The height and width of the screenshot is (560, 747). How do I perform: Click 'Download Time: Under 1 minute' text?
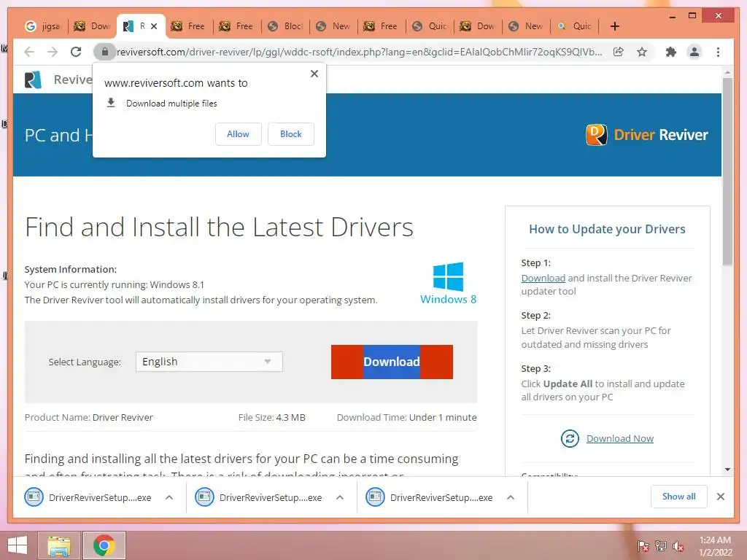[406, 418]
